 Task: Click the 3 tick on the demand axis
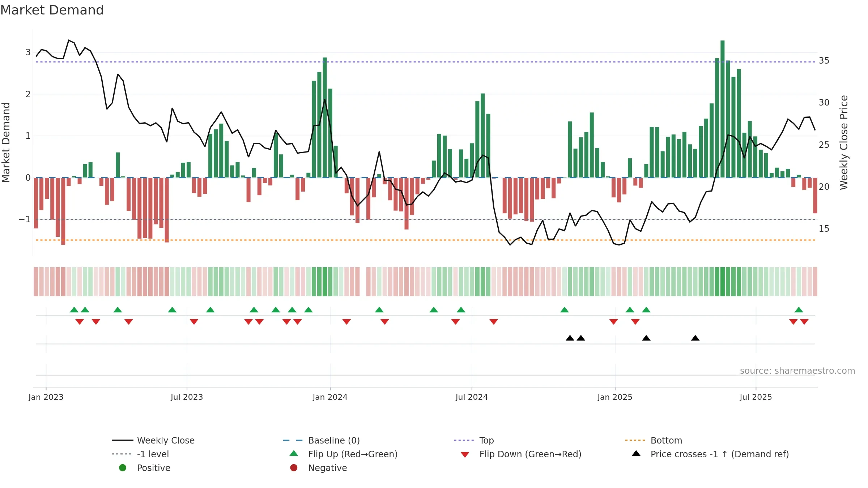28,52
